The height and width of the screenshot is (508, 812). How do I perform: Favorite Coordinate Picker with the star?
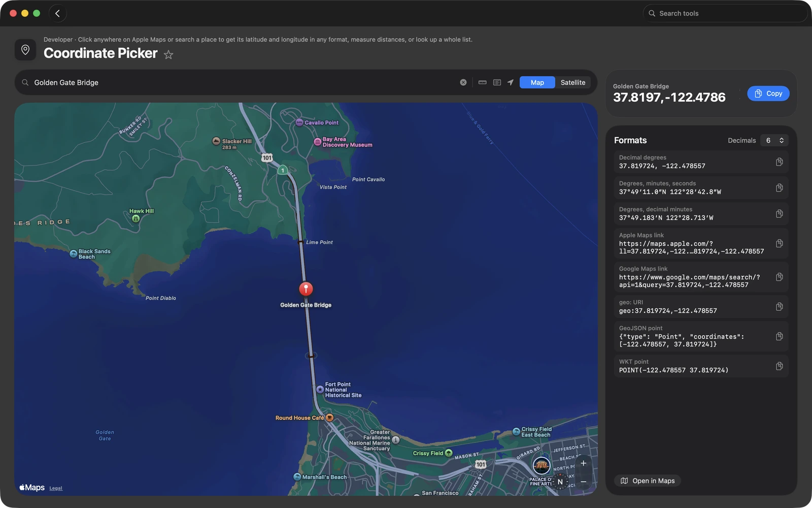click(168, 54)
